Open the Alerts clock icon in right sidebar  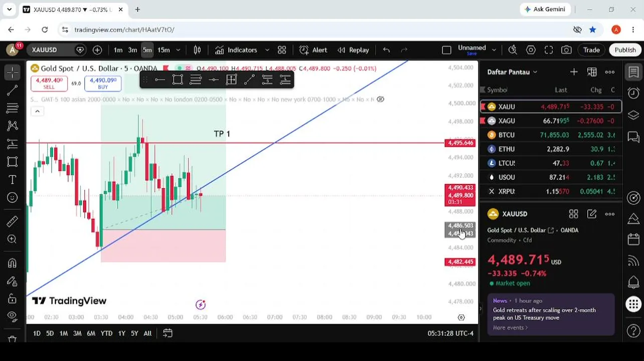(633, 93)
